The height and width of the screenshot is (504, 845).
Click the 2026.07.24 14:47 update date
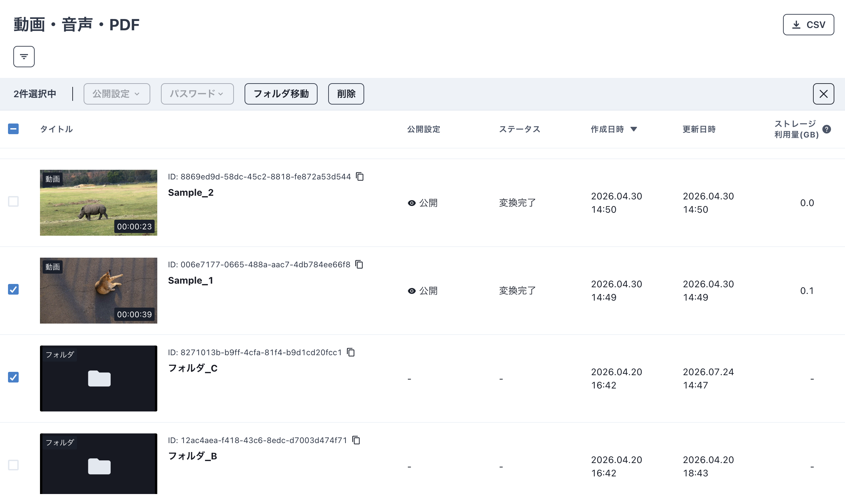pos(708,378)
